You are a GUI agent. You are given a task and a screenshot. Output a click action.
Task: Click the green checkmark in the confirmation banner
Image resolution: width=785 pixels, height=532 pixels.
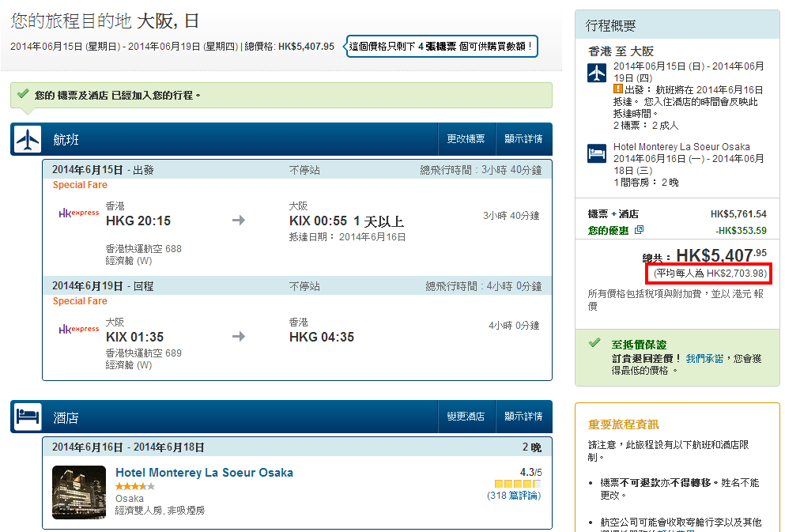click(23, 94)
